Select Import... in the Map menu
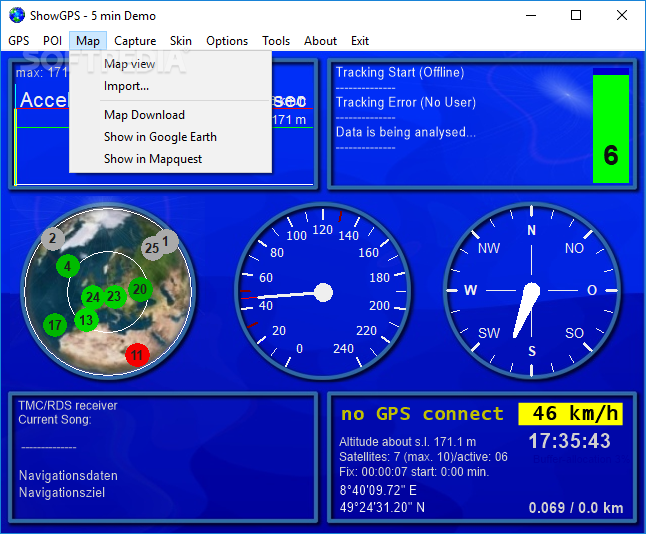Screen dimensions: 646x534 tap(171, 86)
